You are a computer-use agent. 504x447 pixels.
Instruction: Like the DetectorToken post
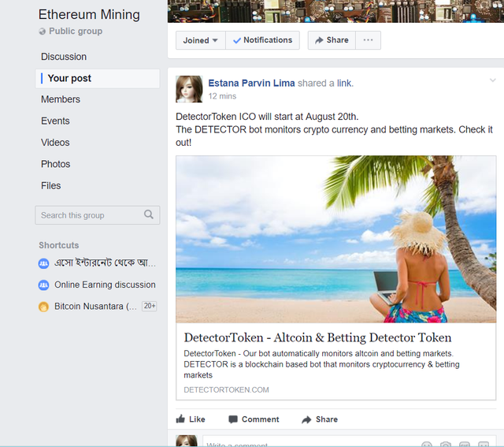tap(191, 419)
